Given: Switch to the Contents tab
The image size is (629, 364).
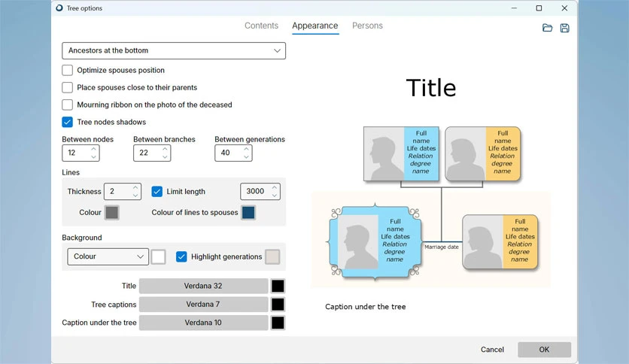Looking at the screenshot, I should (261, 26).
